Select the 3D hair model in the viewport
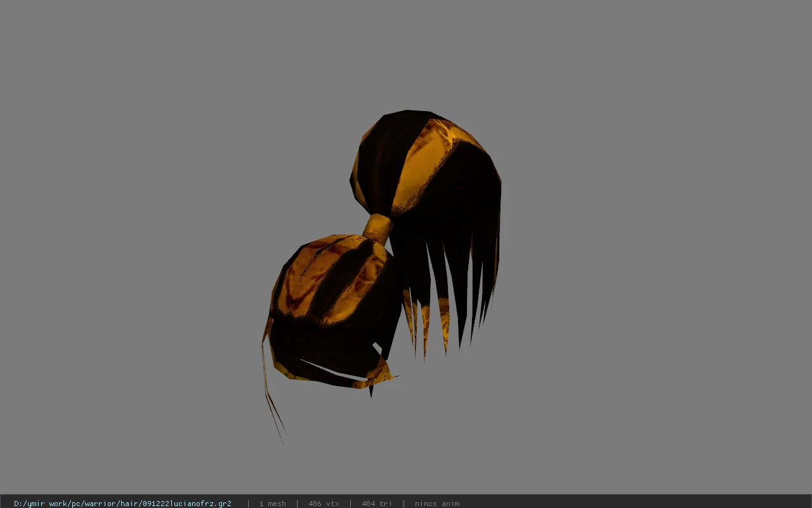 tap(382, 279)
